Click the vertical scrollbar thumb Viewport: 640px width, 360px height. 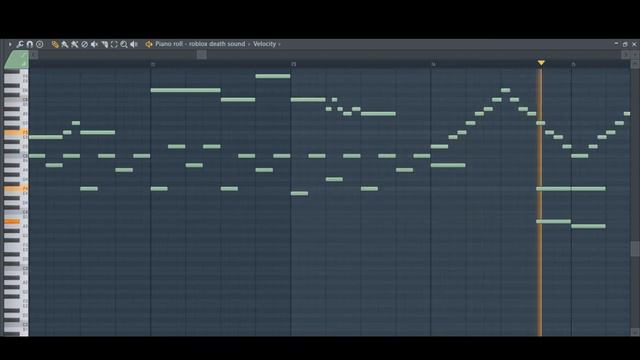[635, 249]
